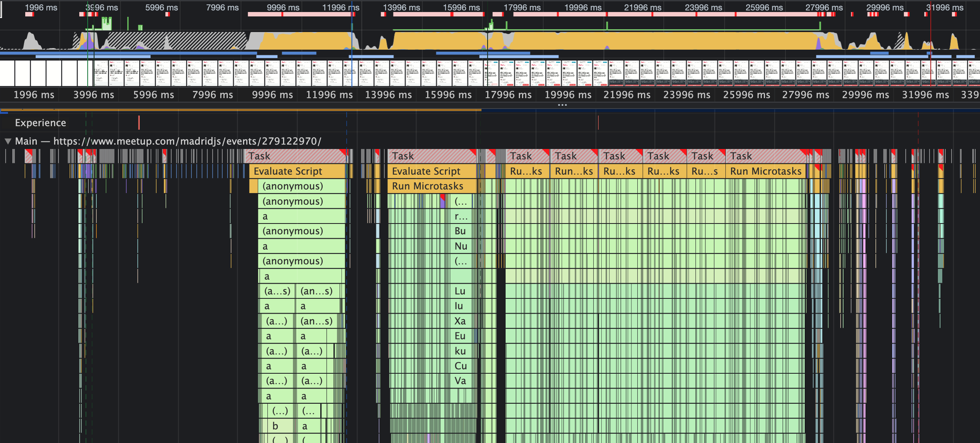Select the 'Cu' flame chart entry
Screen dimensions: 980x443
tap(460, 366)
